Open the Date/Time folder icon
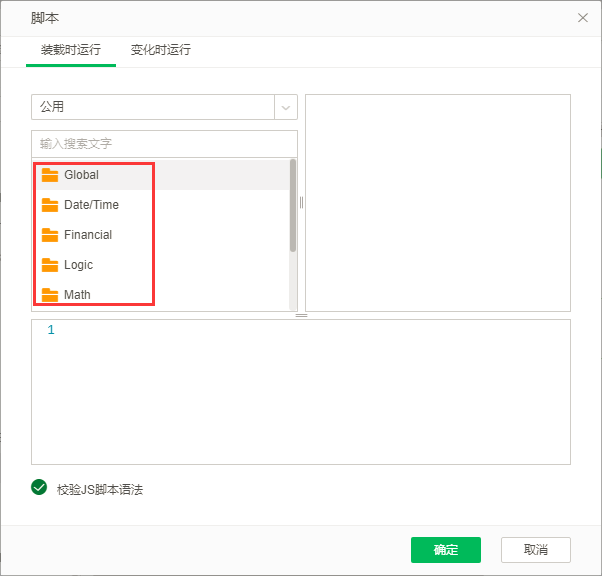Screen dimensions: 602x576 tap(50, 205)
